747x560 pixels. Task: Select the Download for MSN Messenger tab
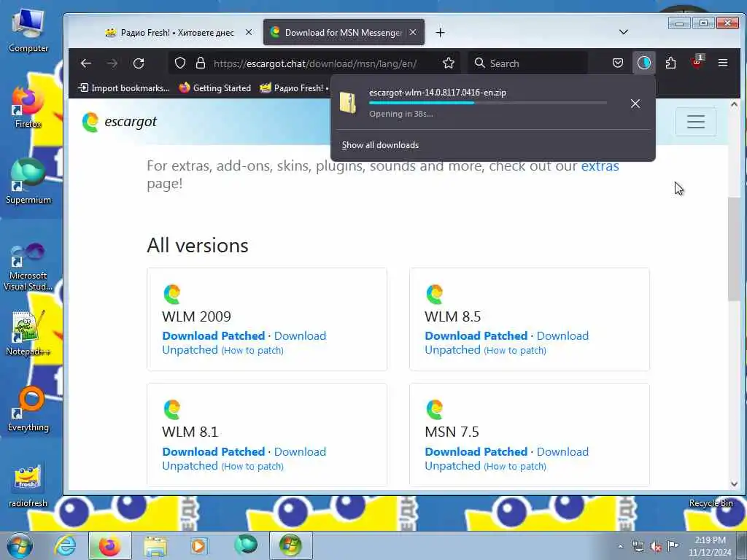tap(343, 32)
